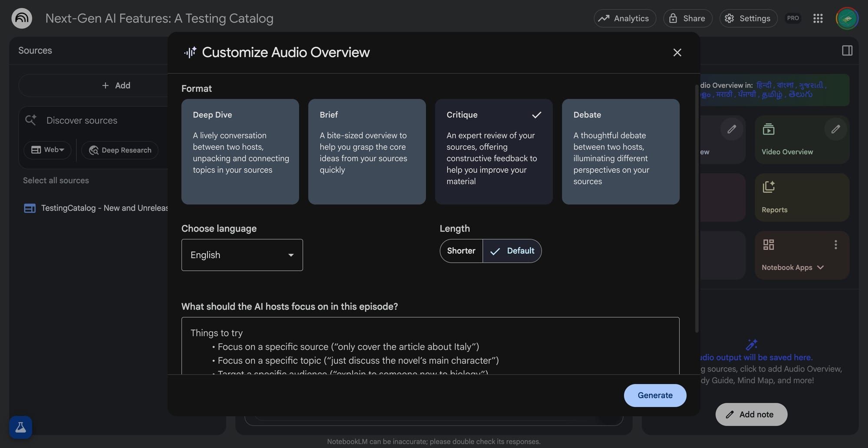
Task: Open the TestingCatalog source item
Action: [95, 208]
